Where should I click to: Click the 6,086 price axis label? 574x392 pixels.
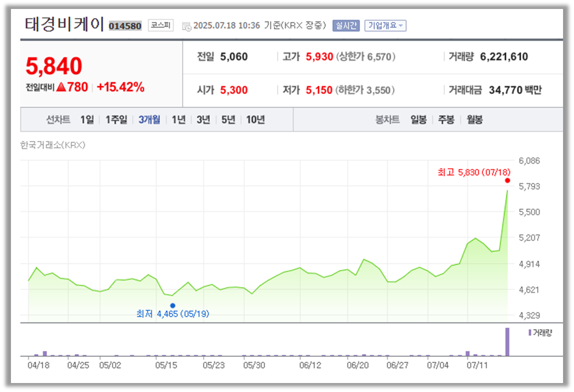point(529,161)
